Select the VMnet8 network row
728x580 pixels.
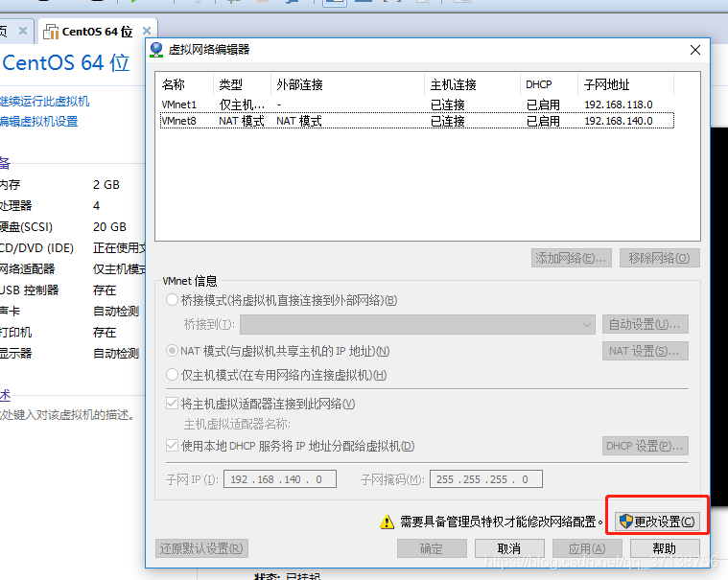click(x=416, y=121)
